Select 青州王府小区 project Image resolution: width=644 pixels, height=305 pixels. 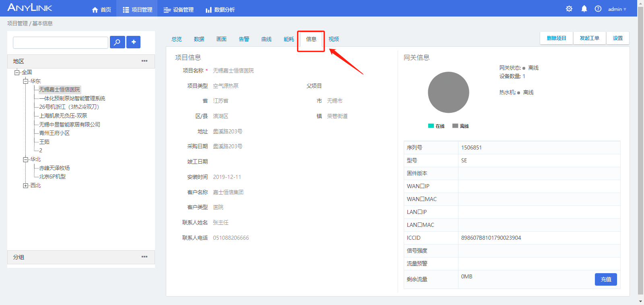coord(54,133)
